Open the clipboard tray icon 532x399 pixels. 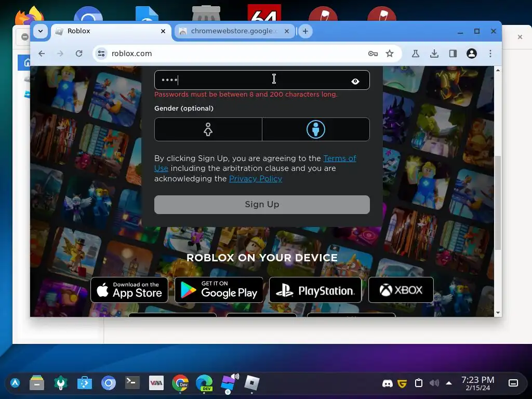[x=419, y=383]
